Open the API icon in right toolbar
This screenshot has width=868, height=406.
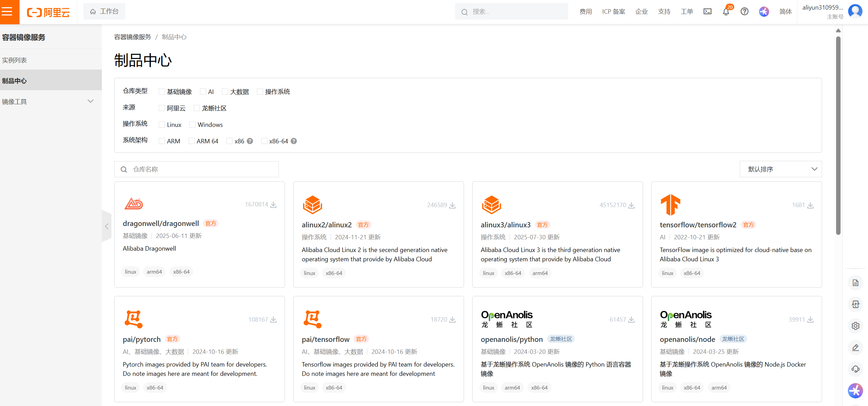855,304
